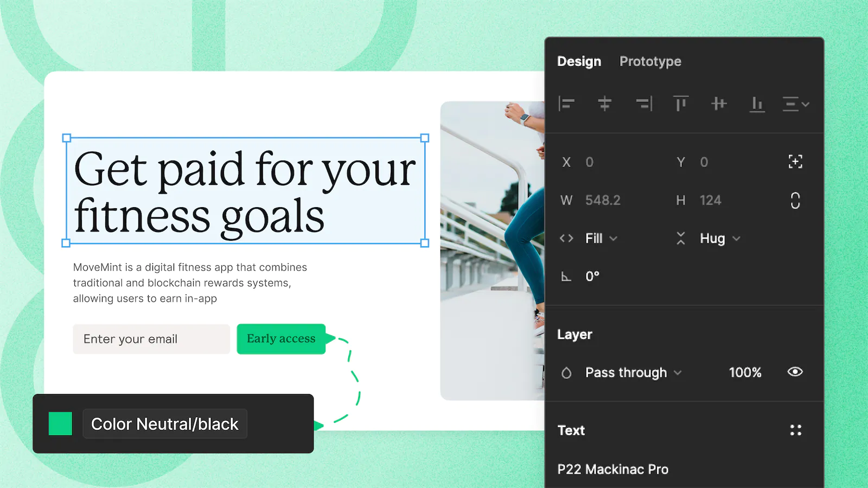The width and height of the screenshot is (868, 488).
Task: Click the Color Neutral/black green swatch
Action: click(x=60, y=424)
